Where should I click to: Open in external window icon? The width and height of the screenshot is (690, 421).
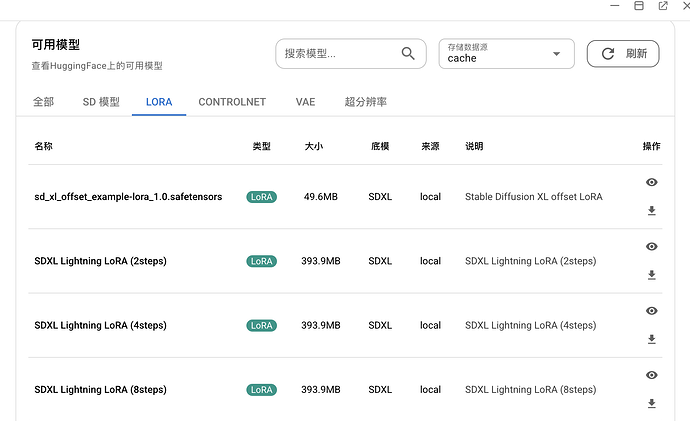(x=663, y=6)
